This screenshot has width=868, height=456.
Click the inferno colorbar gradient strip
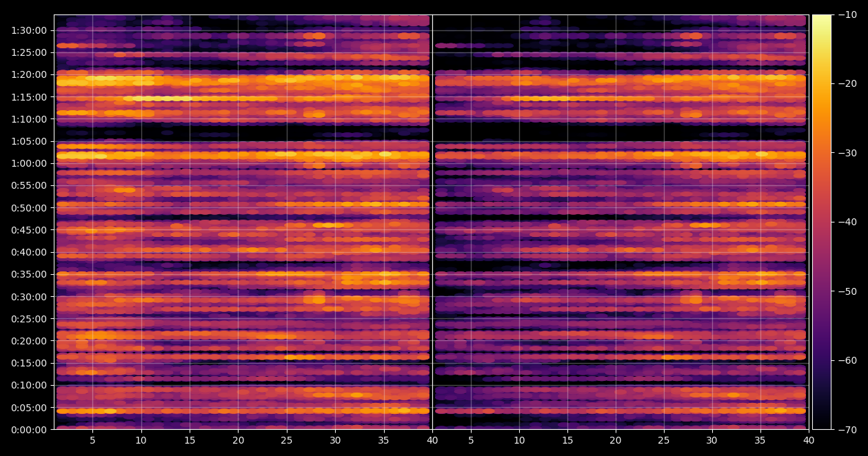coord(822,222)
